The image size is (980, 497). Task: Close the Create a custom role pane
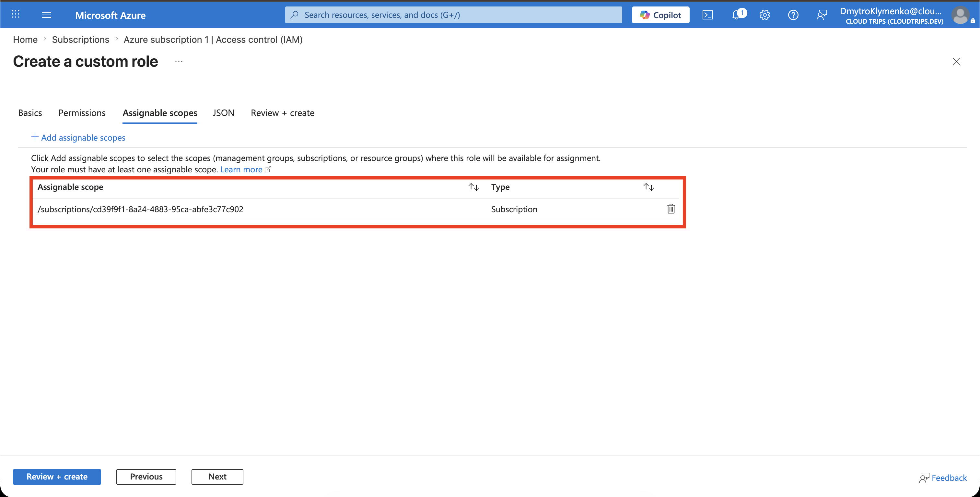click(x=956, y=62)
